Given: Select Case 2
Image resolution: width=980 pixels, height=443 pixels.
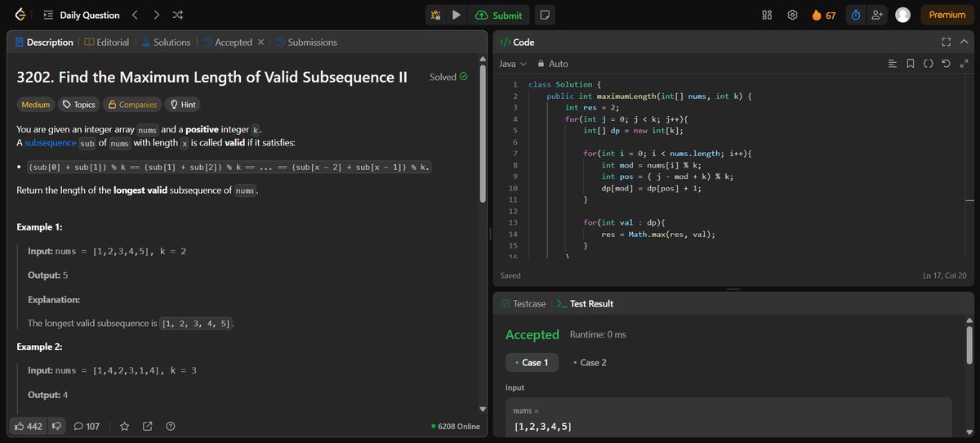Looking at the screenshot, I should coord(590,362).
